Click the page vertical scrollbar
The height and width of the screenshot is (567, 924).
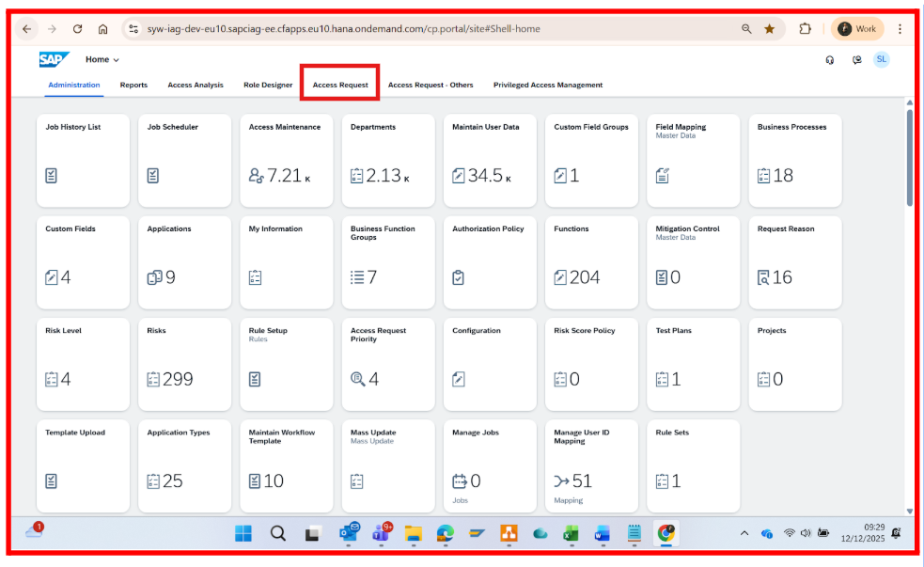coord(909,158)
